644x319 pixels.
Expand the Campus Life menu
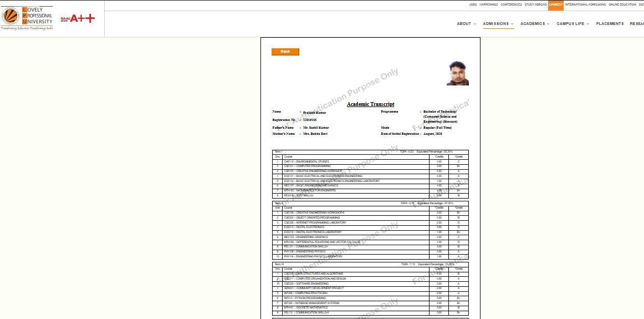tap(573, 24)
